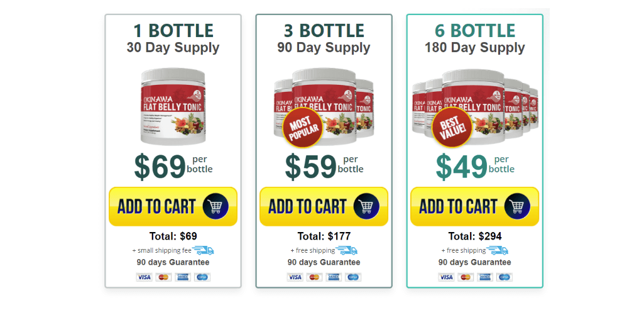
Task: Add the 1 Bottle package to cart
Action: point(173,206)
